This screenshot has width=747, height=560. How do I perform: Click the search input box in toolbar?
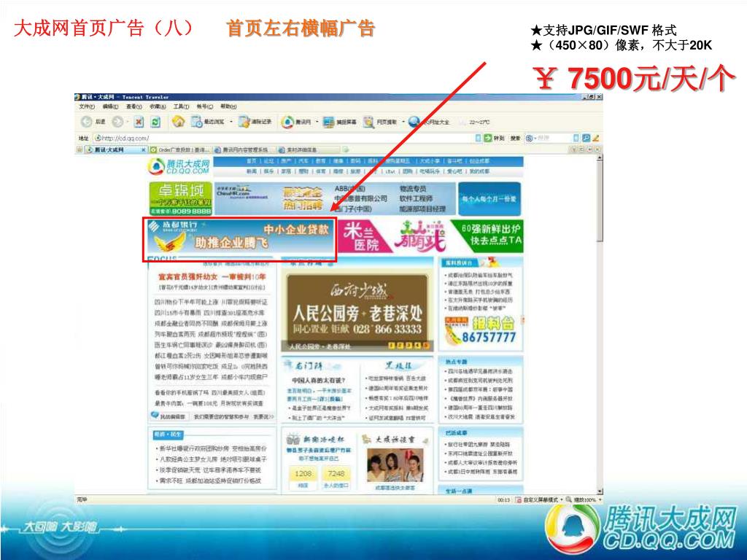coord(551,138)
